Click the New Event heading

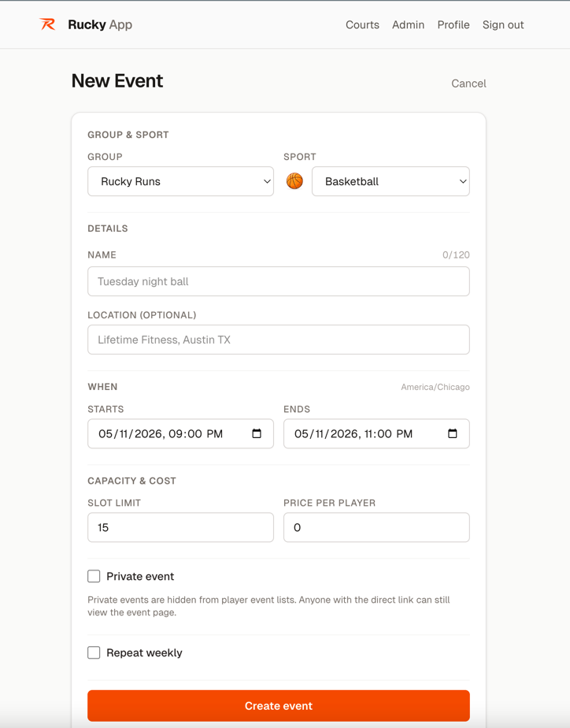(117, 81)
